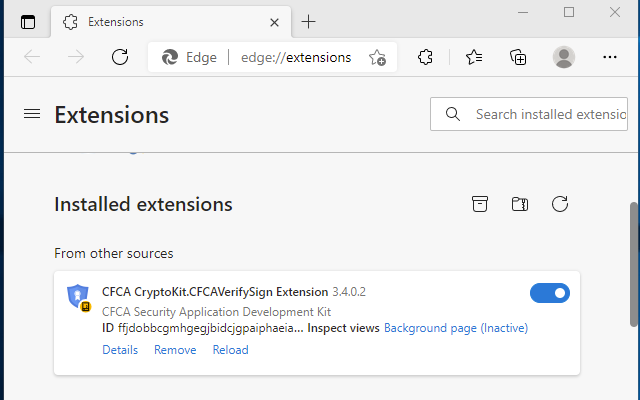This screenshot has width=640, height=400.
Task: Click the Load unpacked folder icon
Action: coord(520,204)
